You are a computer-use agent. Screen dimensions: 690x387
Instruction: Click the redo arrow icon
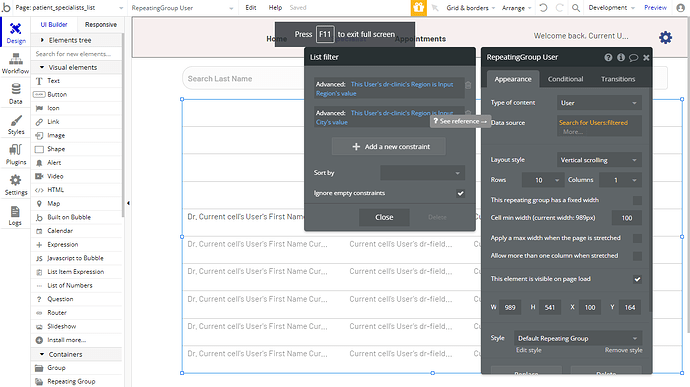pos(559,7)
